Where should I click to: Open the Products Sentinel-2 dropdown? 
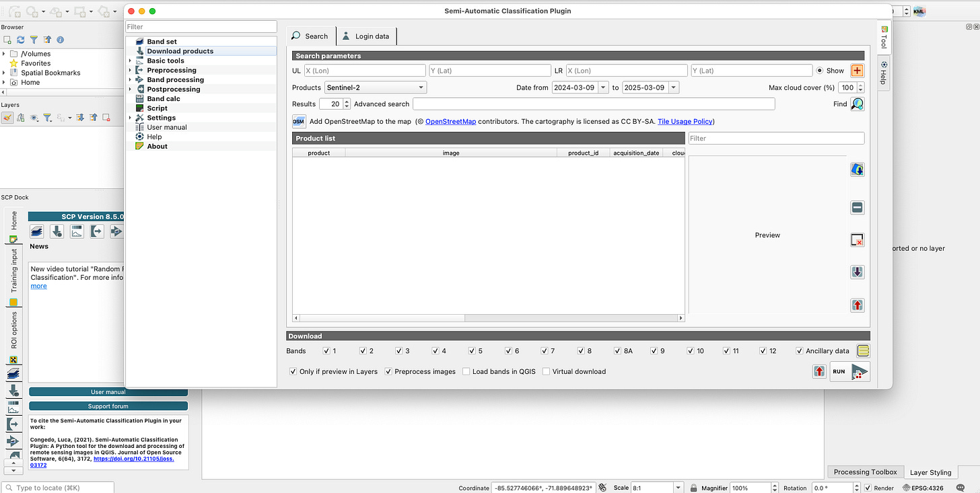[x=376, y=87]
